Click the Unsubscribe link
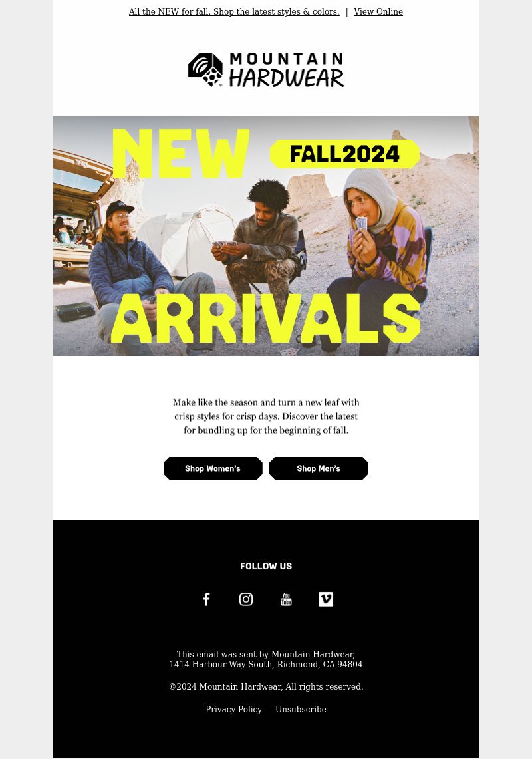The height and width of the screenshot is (759, 532). 301,709
